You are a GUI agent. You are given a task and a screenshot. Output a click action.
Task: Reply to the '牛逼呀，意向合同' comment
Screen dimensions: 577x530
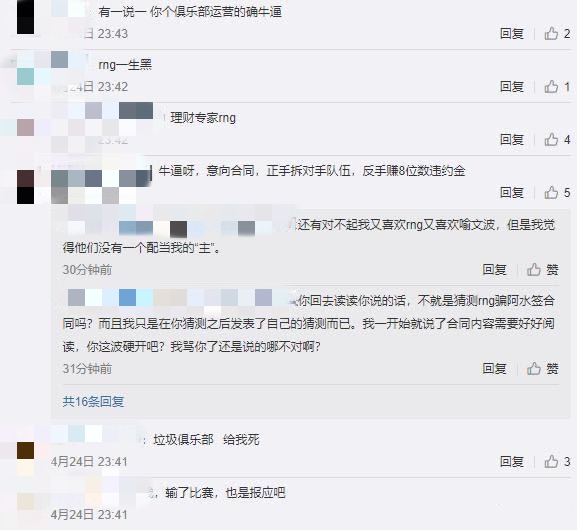[x=511, y=192]
